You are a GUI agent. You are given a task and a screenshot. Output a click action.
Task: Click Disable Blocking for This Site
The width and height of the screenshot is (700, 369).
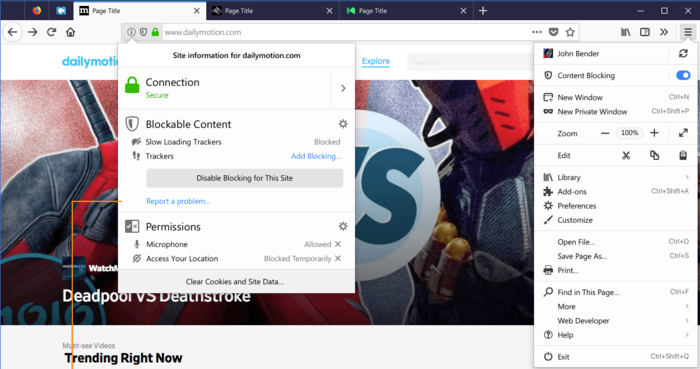coord(245,178)
